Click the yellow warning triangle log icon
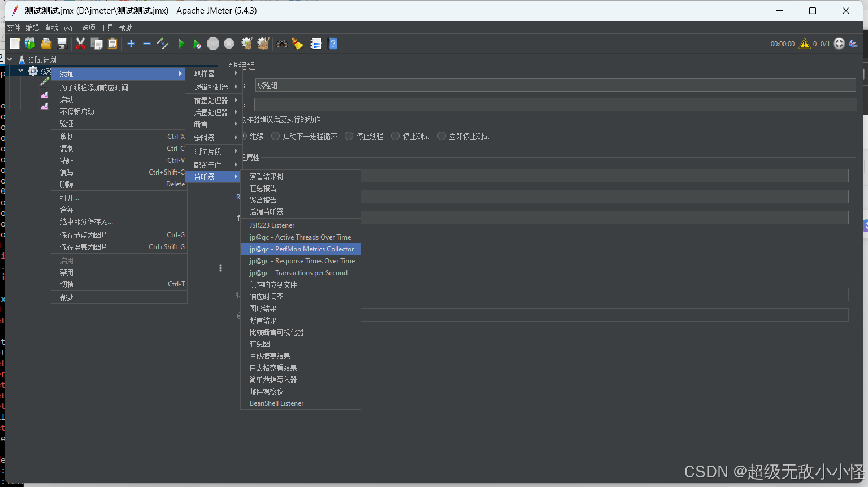This screenshot has height=487, width=868. click(x=805, y=44)
